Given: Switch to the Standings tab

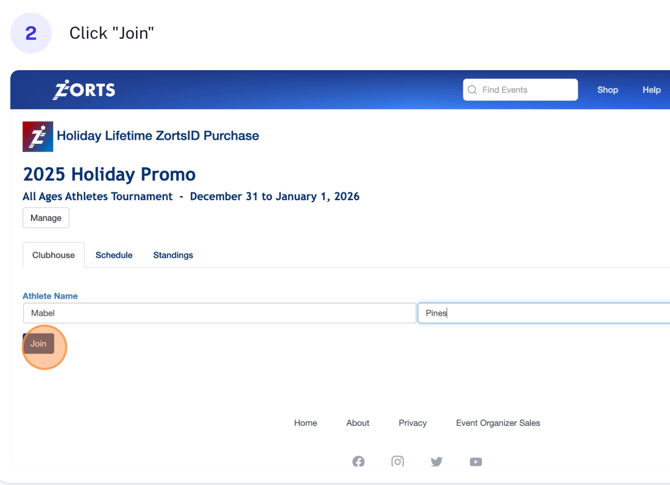Looking at the screenshot, I should click(173, 255).
